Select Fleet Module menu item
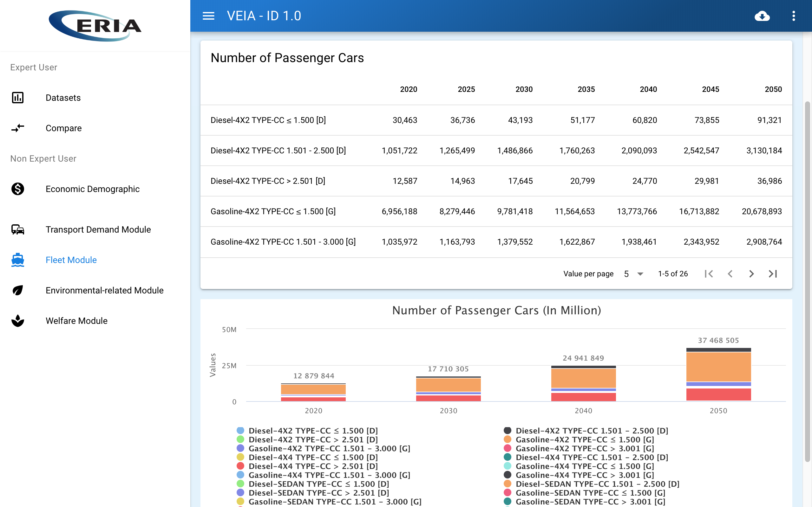812x507 pixels. coord(71,260)
